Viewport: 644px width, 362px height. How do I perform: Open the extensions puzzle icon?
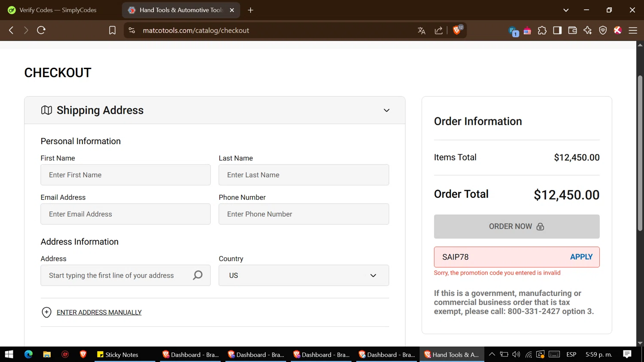pyautogui.click(x=542, y=30)
